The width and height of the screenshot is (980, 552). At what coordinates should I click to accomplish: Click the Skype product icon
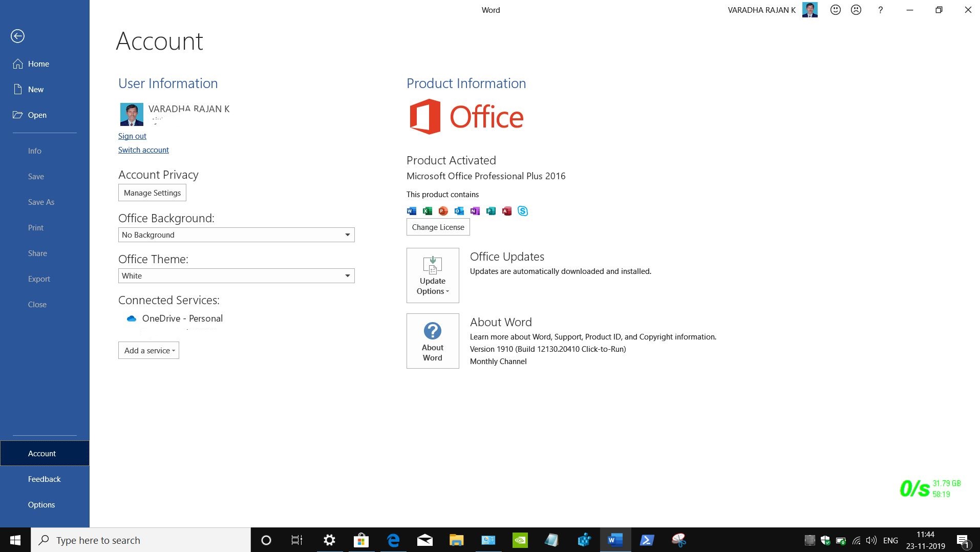[x=523, y=211]
